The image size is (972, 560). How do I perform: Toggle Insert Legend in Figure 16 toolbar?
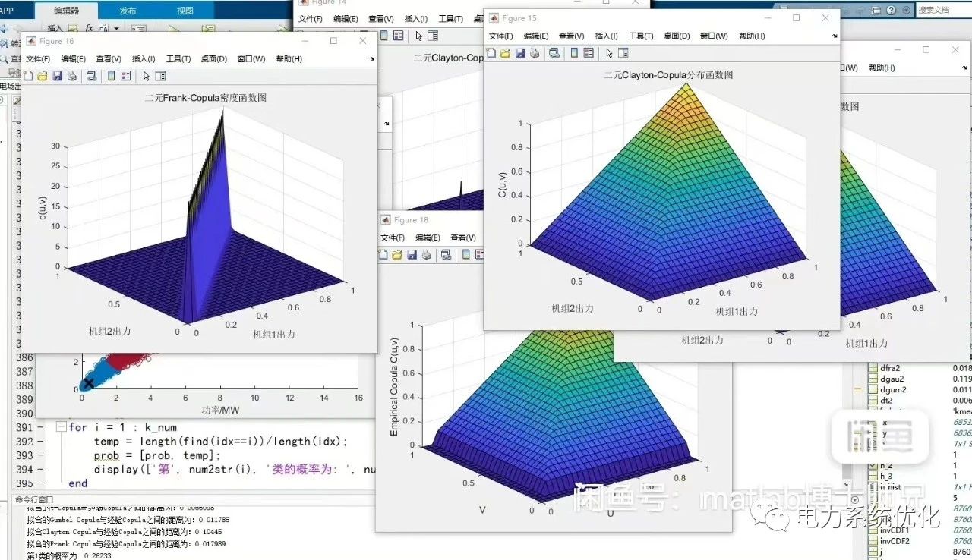[x=126, y=76]
